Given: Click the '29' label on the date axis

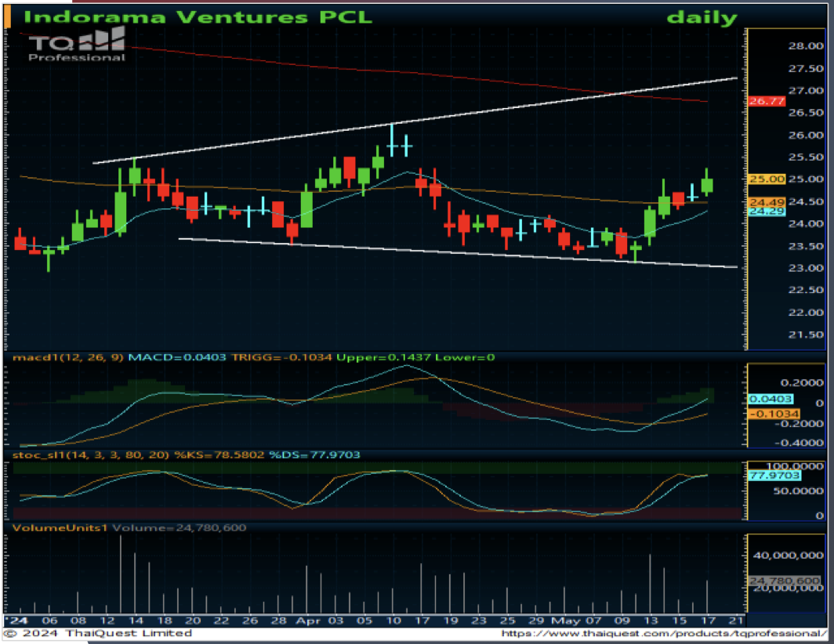Looking at the screenshot, I should coord(536,620).
